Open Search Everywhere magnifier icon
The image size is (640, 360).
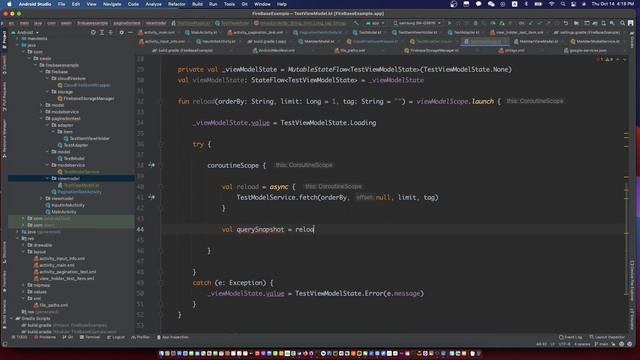tap(622, 23)
